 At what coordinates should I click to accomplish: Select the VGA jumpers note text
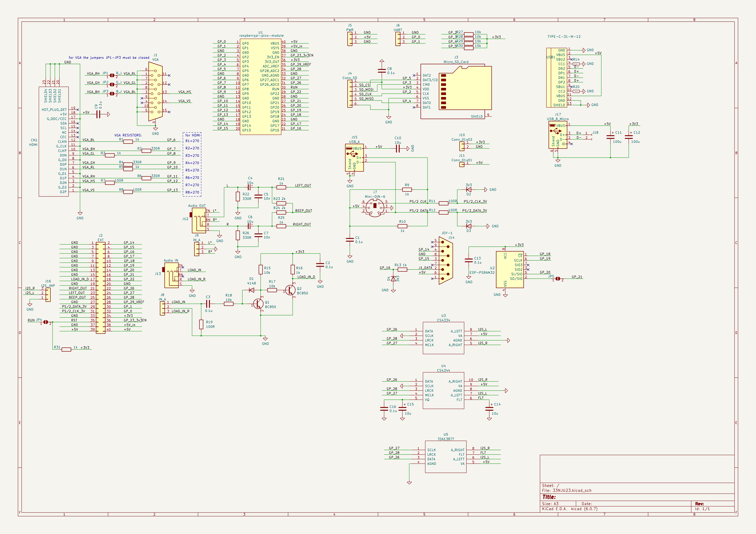click(x=109, y=58)
